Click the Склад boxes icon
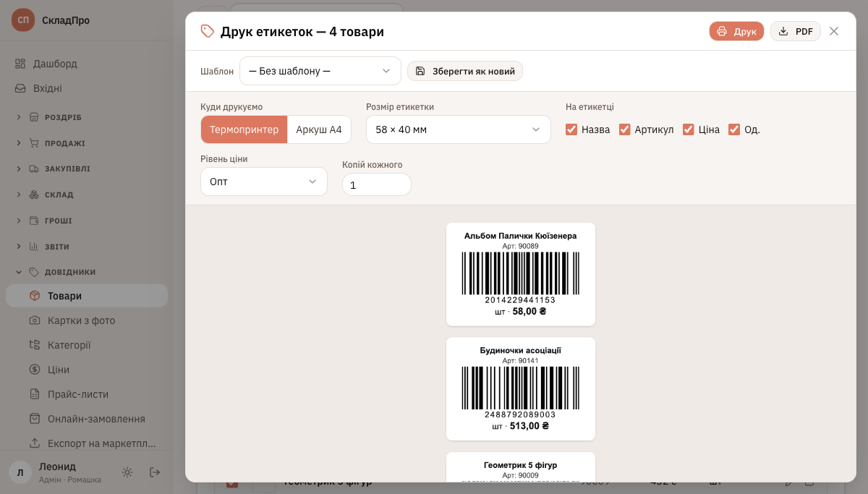The width and height of the screenshot is (868, 494). coord(34,195)
